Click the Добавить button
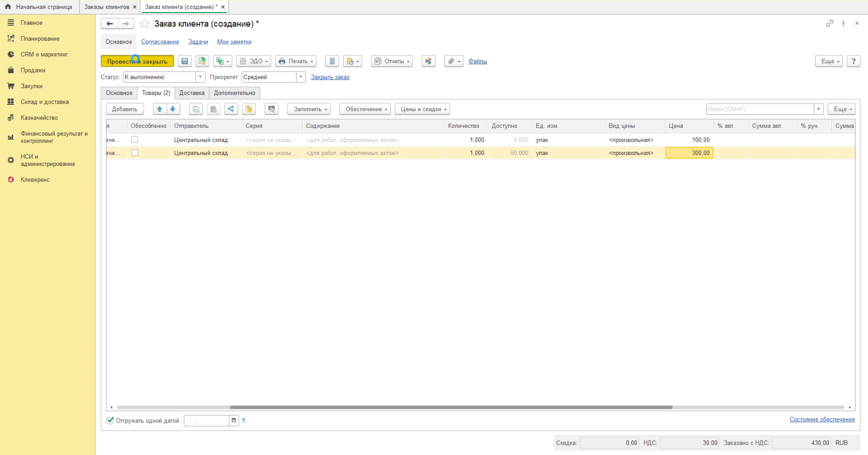Image resolution: width=868 pixels, height=455 pixels. (x=125, y=109)
